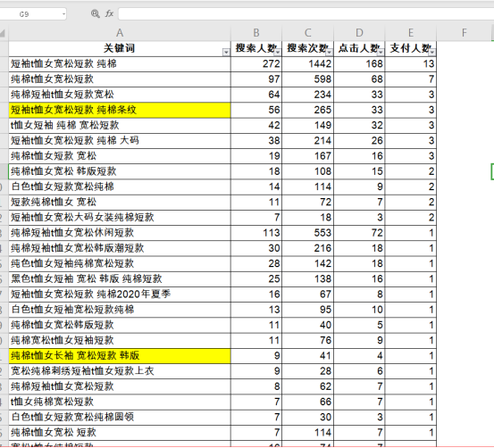Select column A header

coord(120,33)
